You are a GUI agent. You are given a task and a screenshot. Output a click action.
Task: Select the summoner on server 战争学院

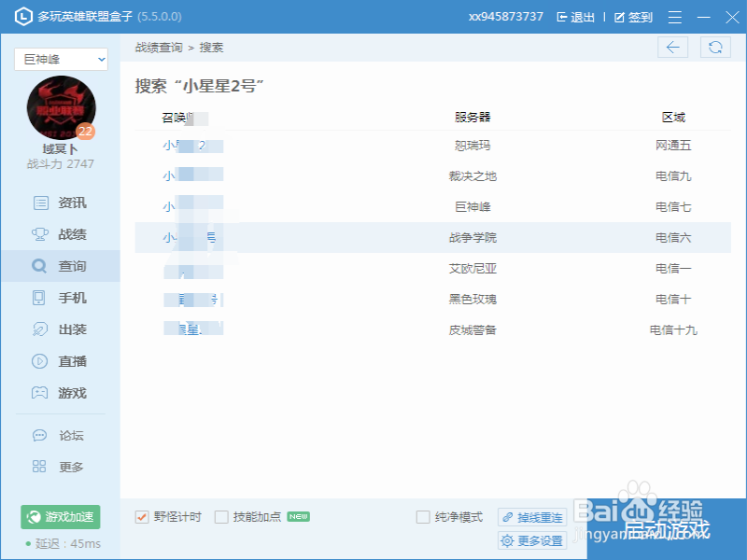[x=193, y=237]
